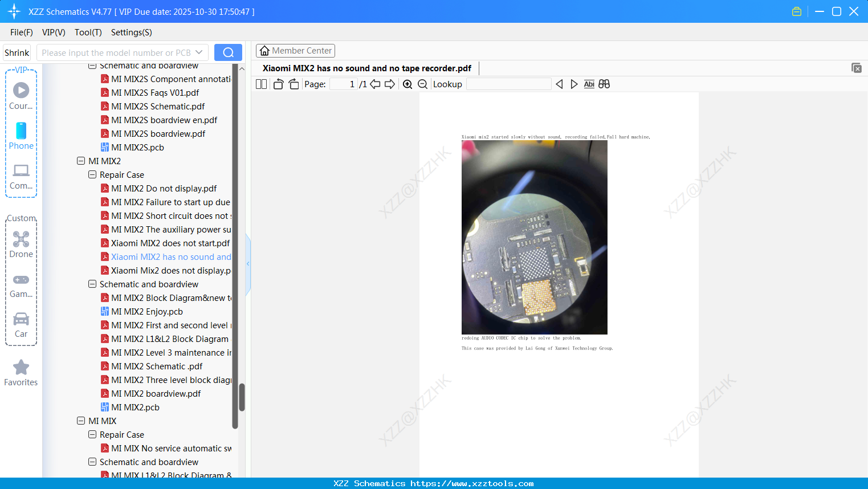The image size is (868, 489).
Task: Close all document tabs icon
Action: click(857, 68)
